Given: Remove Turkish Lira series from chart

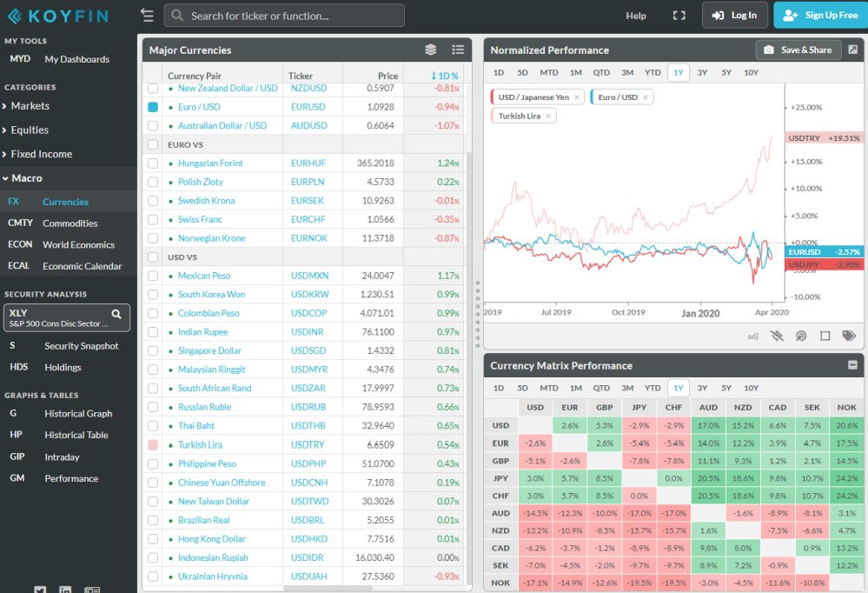Looking at the screenshot, I should [548, 116].
